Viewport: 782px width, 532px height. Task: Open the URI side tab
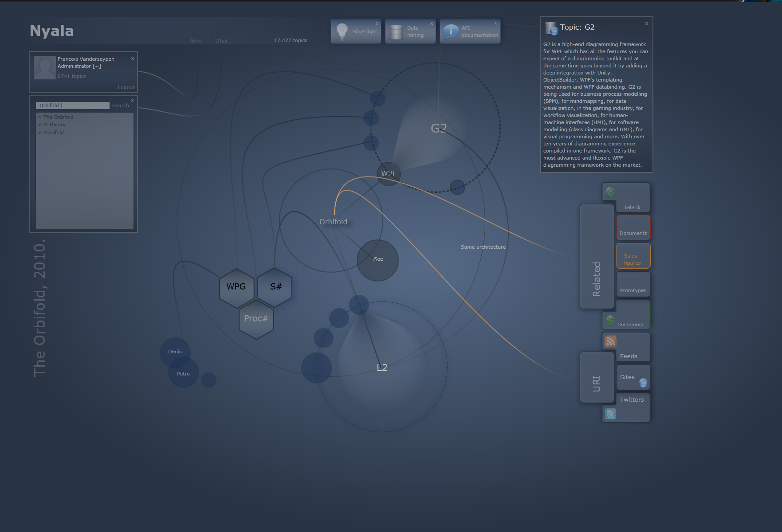click(x=597, y=378)
